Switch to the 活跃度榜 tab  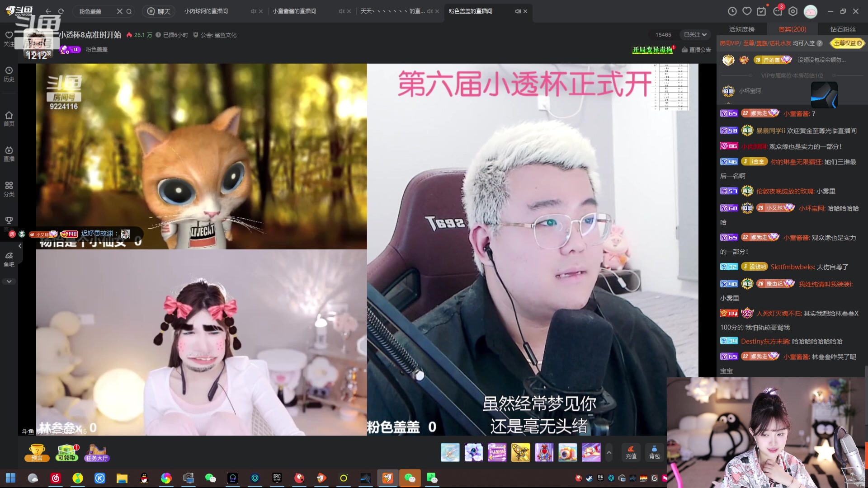741,29
